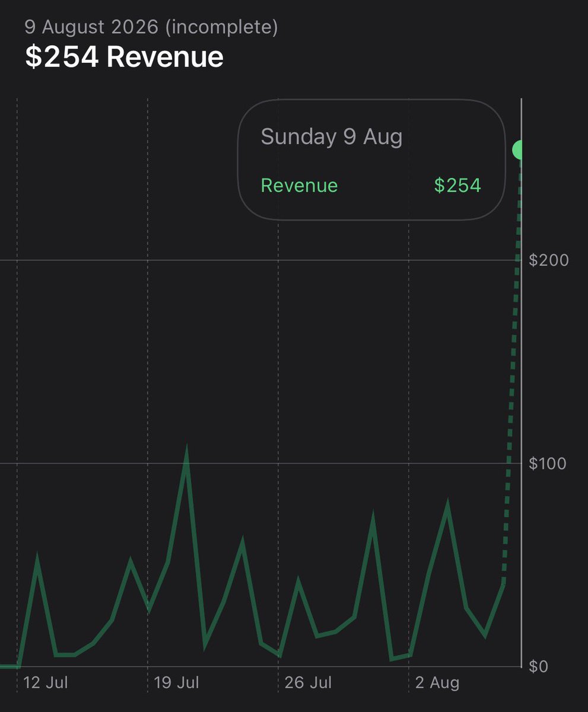Tap the green 'Revenue' label in the tooltip
Viewport: 588px width, 712px height.
point(299,186)
